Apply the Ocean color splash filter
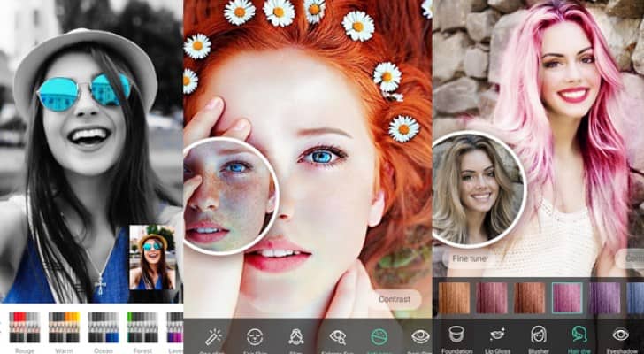This screenshot has width=644, height=354. click(x=103, y=327)
